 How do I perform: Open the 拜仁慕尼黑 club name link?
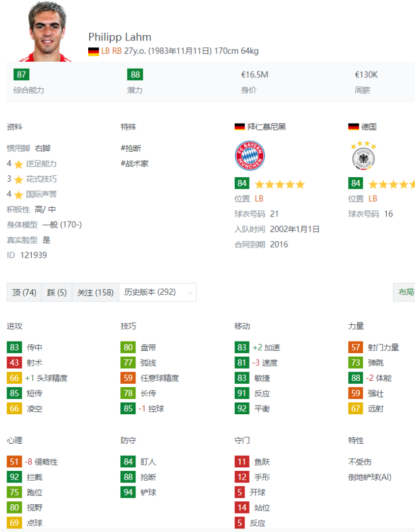click(266, 127)
